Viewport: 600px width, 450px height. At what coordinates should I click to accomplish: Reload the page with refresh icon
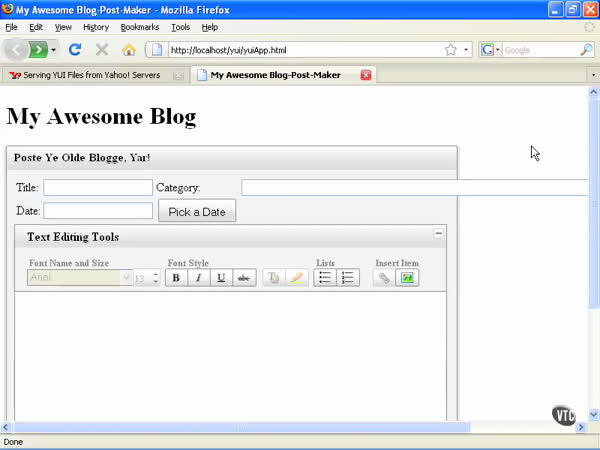tap(75, 49)
